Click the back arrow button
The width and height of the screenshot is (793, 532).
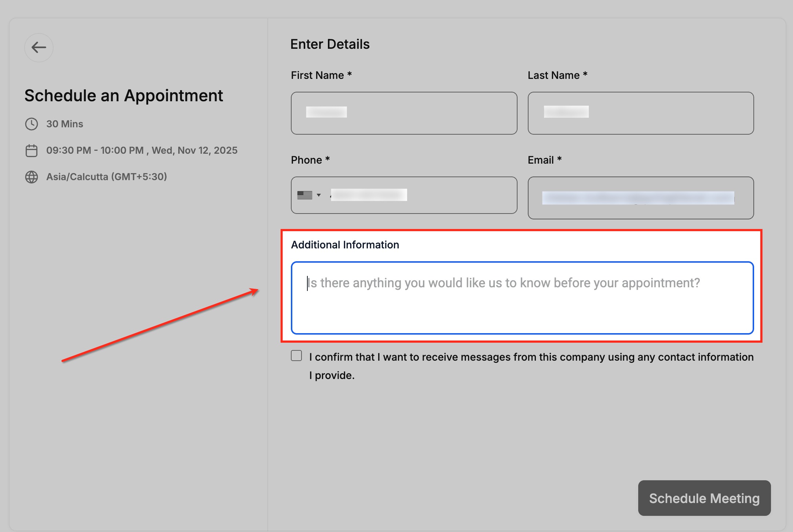pos(39,47)
